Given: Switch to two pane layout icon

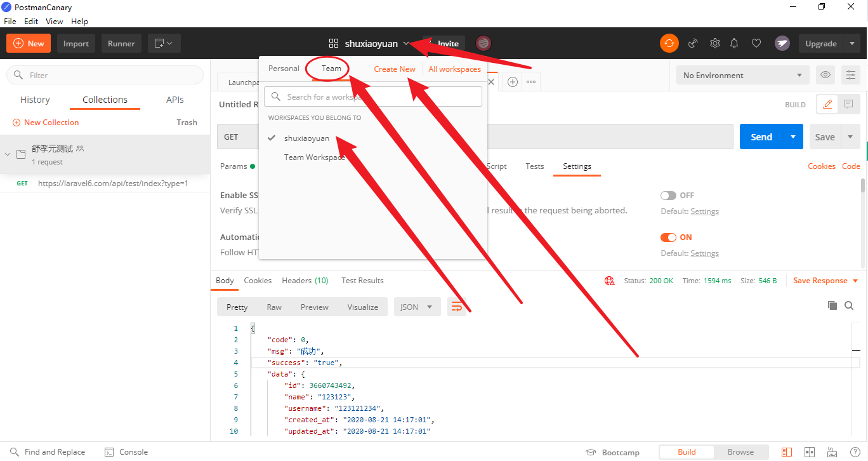Looking at the screenshot, I should click(x=810, y=452).
